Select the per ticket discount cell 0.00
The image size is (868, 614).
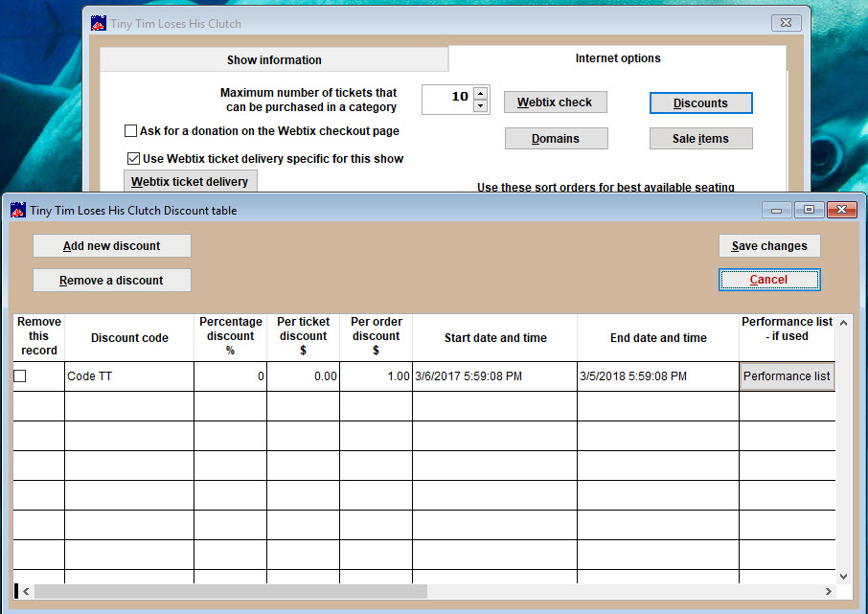(x=304, y=376)
